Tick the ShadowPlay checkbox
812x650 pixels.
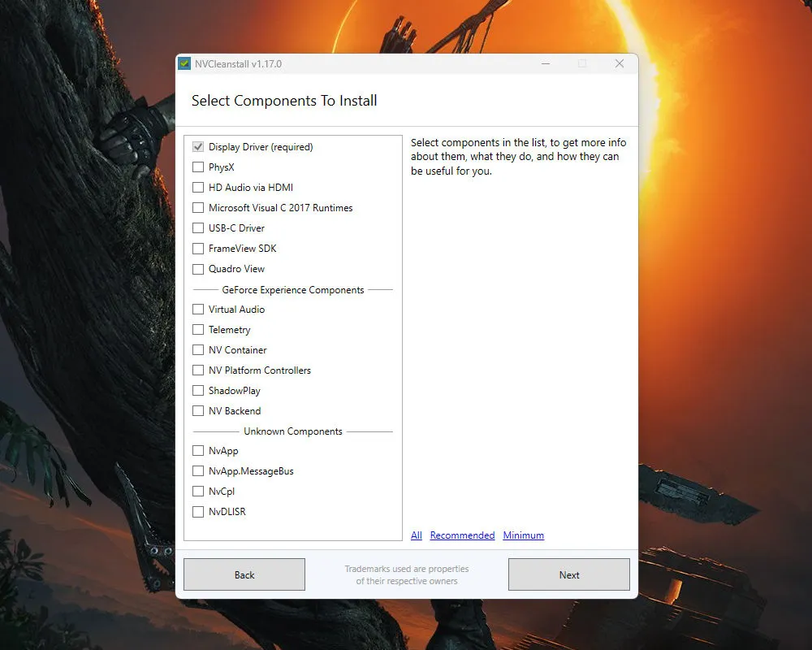pos(198,390)
